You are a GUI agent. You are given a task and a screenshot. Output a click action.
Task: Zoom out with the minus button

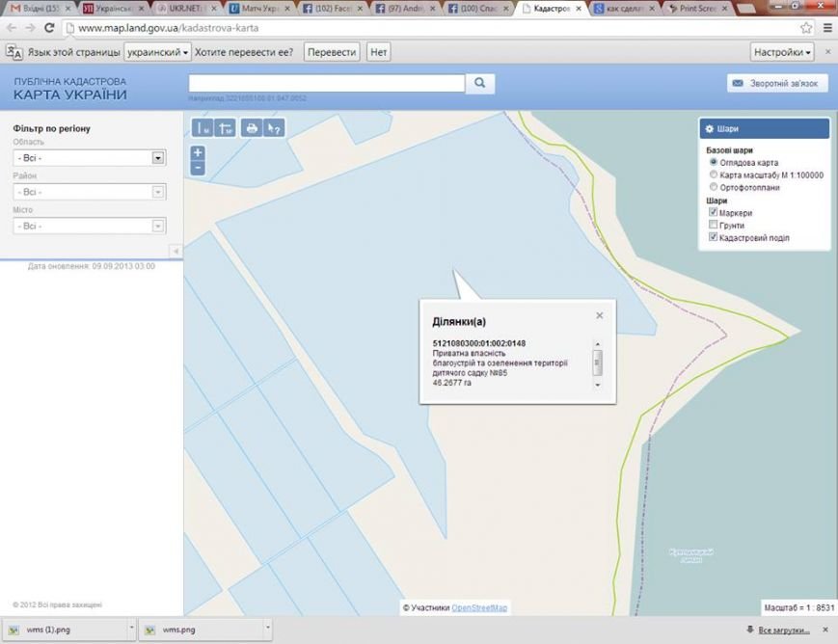click(x=198, y=168)
